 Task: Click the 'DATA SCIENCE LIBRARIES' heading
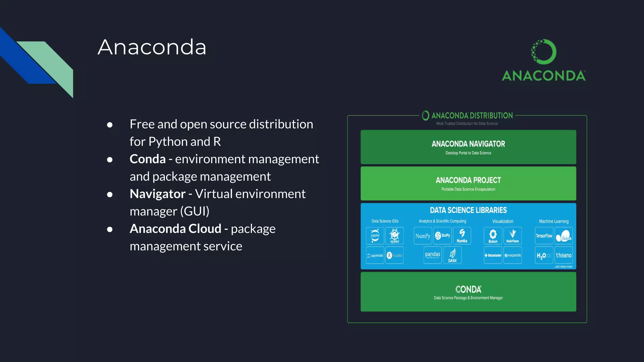coord(468,210)
